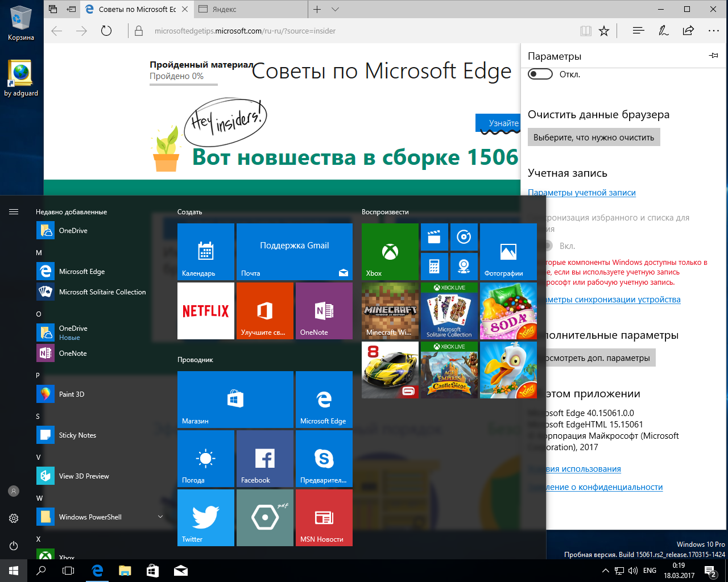Screen dimensions: 728x582
Task: Open the Microsoft Edge tile
Action: [324, 400]
